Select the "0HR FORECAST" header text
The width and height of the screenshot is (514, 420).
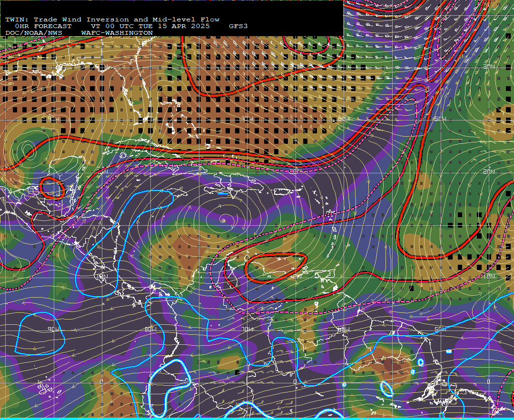tap(43, 26)
